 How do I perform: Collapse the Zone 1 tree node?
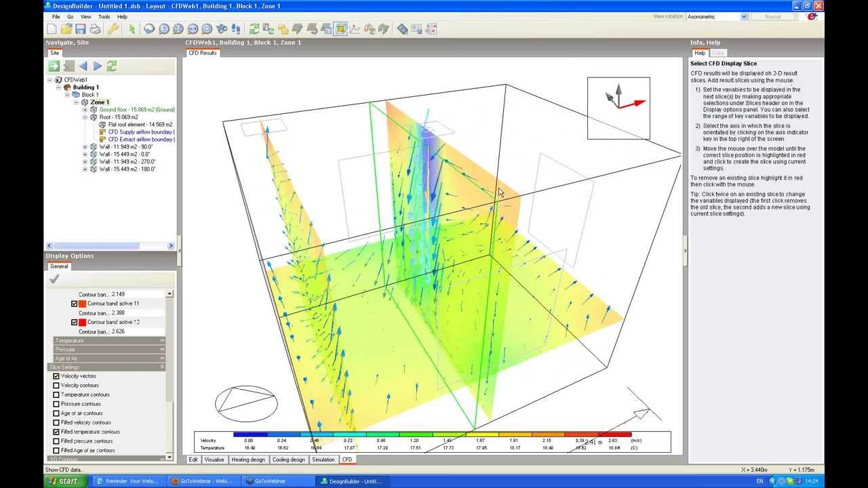[76, 102]
